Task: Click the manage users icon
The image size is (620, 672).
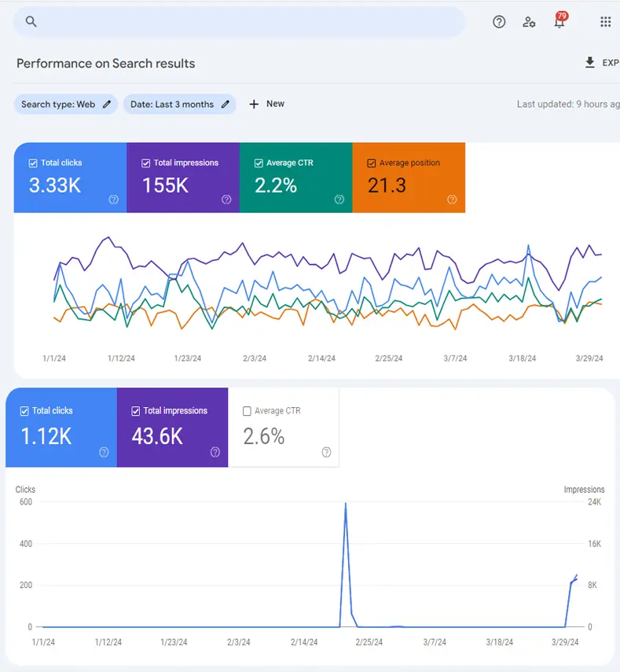Action: (x=529, y=22)
